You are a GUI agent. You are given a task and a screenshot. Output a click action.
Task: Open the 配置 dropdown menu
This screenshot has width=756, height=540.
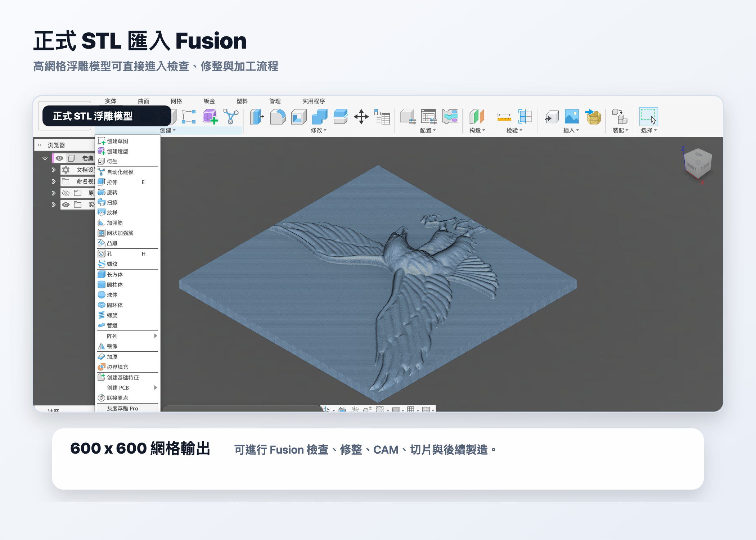click(x=428, y=130)
